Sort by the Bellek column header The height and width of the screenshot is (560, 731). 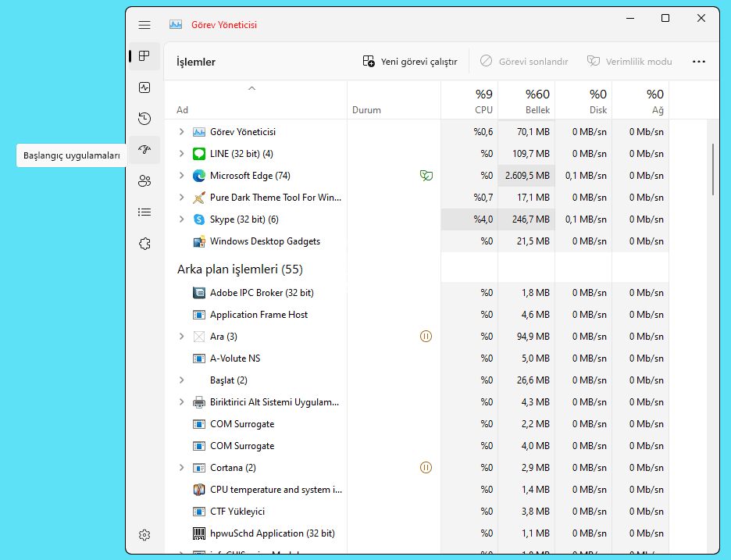(x=526, y=100)
